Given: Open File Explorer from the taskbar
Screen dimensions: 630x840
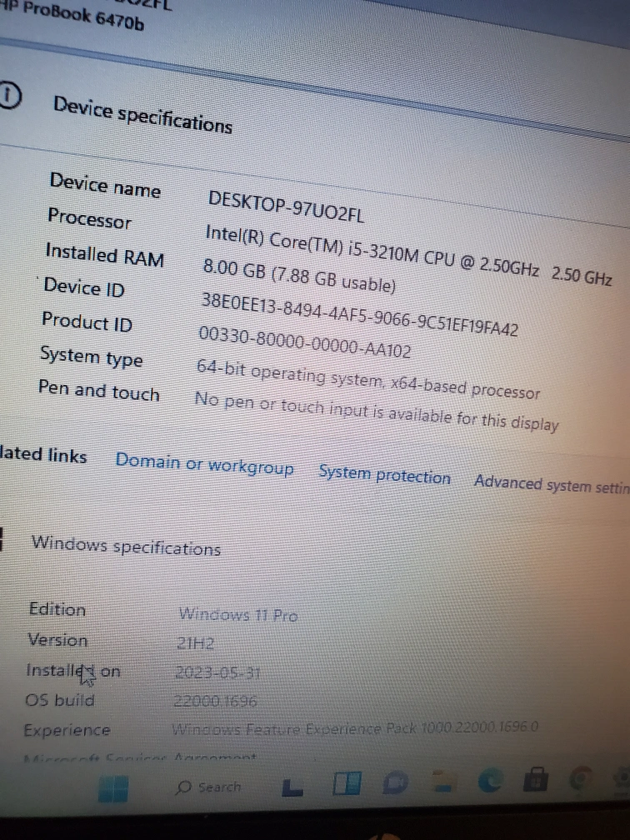Looking at the screenshot, I should click(x=439, y=783).
